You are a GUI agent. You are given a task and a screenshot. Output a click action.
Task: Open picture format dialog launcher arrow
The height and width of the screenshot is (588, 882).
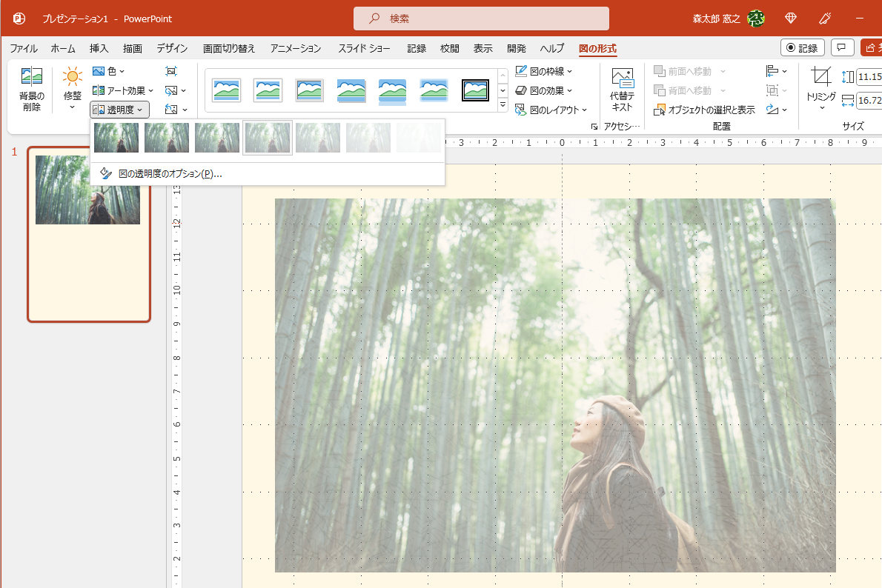[x=594, y=127]
